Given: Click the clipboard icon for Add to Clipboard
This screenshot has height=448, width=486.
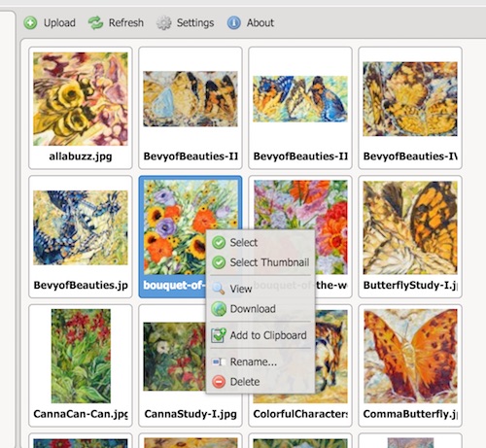Looking at the screenshot, I should [219, 335].
